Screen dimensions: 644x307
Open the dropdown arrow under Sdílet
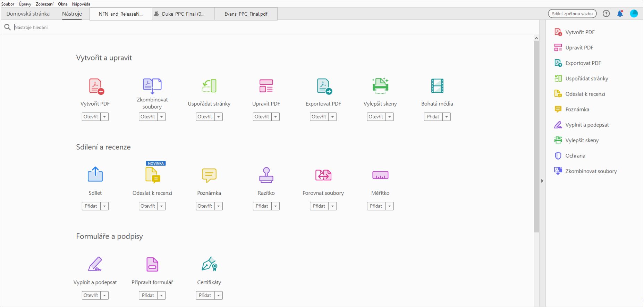coord(104,206)
